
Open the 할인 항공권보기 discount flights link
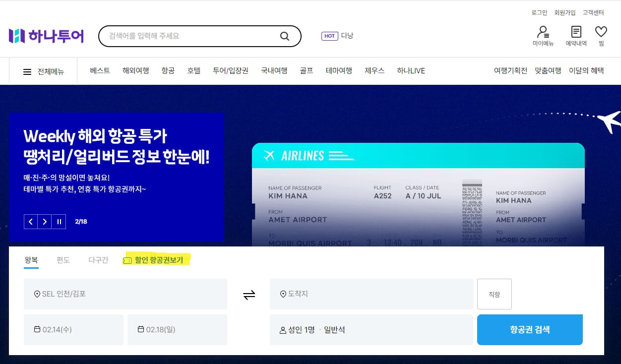(x=155, y=259)
